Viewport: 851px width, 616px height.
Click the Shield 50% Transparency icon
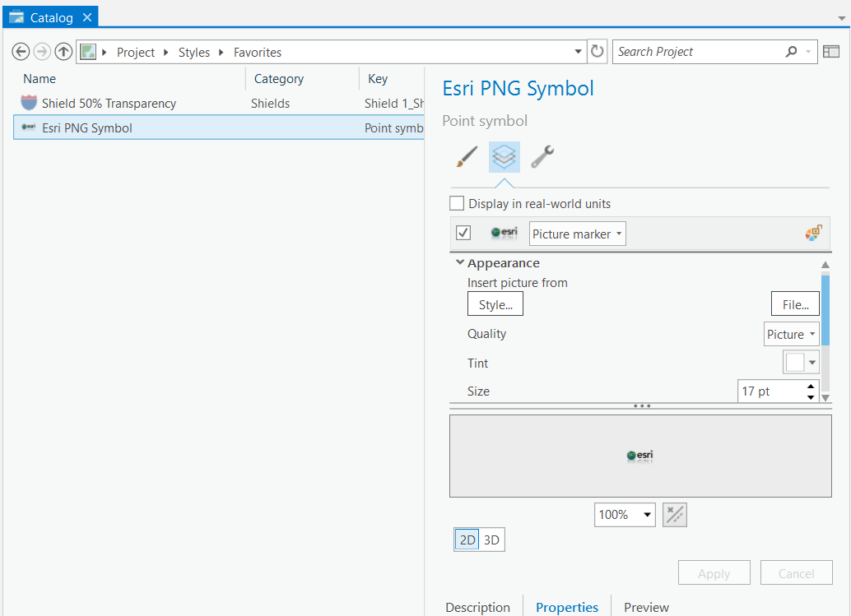(29, 103)
